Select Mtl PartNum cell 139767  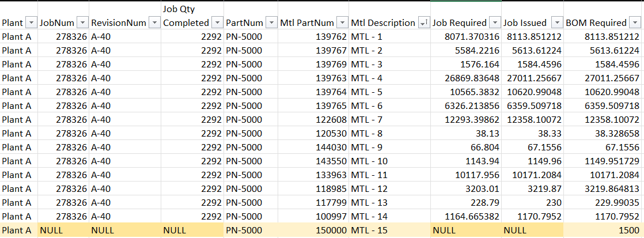313,51
